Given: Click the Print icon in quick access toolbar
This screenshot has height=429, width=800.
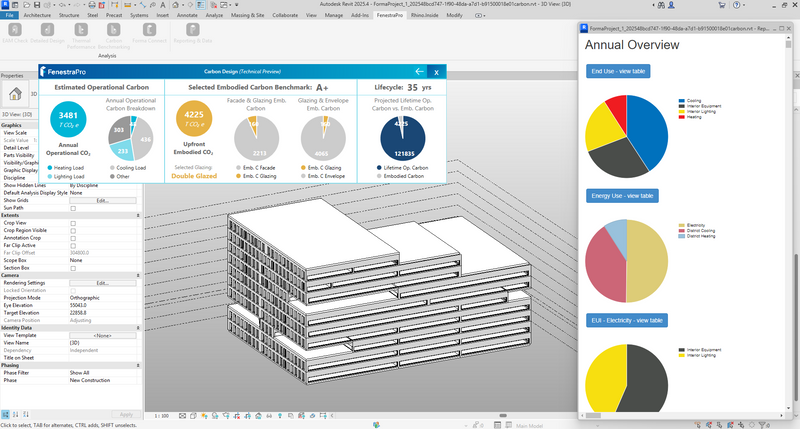Looking at the screenshot, I should (92, 5).
